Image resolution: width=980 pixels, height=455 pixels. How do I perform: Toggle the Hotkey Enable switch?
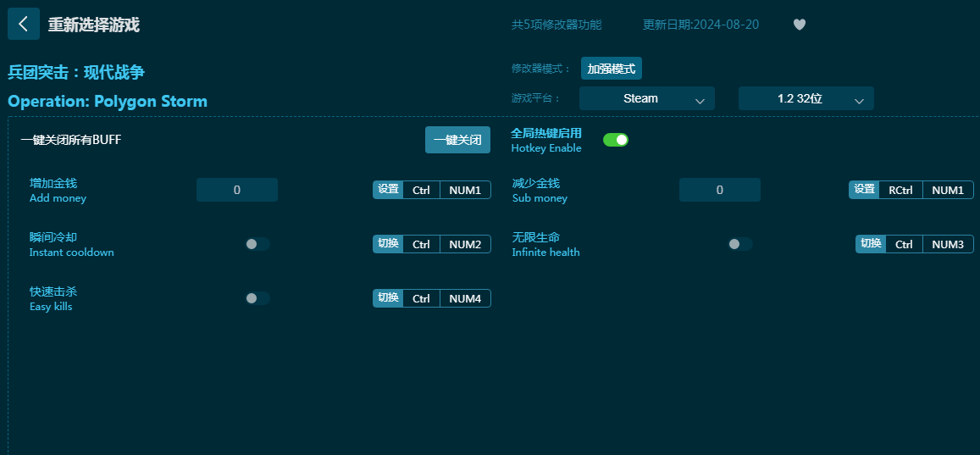[x=615, y=140]
